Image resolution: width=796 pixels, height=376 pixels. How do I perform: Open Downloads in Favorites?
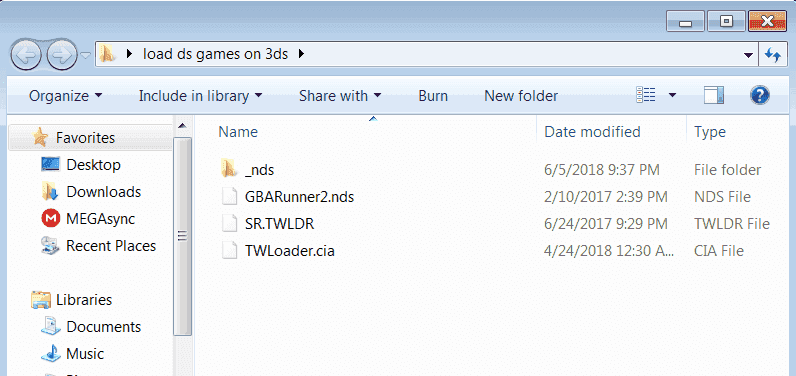(104, 192)
